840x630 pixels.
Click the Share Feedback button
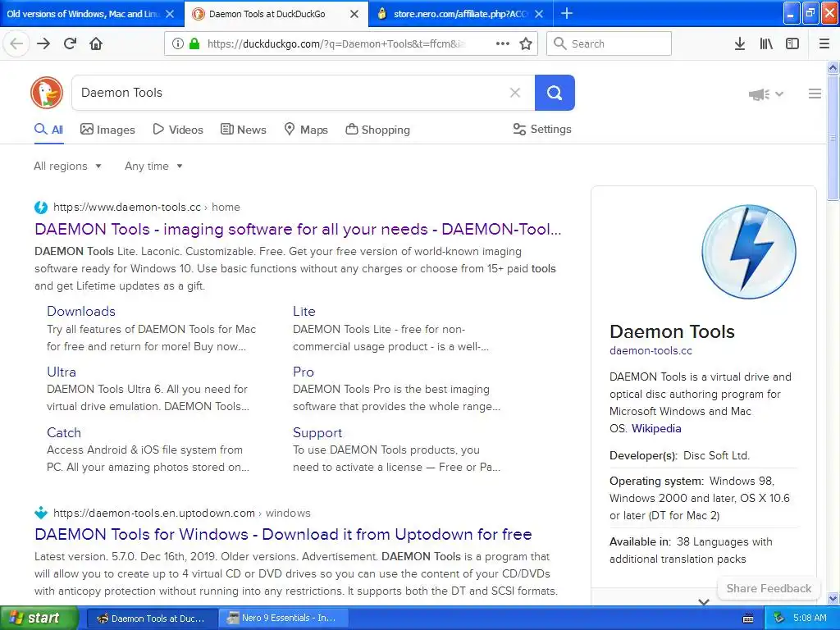[x=768, y=588]
